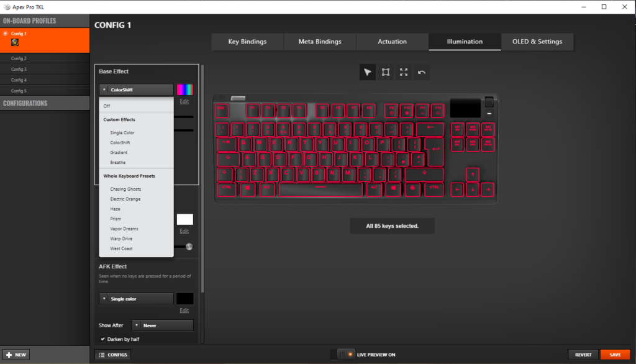Collapse the ColorShift base effect dropdown
The width and height of the screenshot is (636, 364).
(136, 89)
